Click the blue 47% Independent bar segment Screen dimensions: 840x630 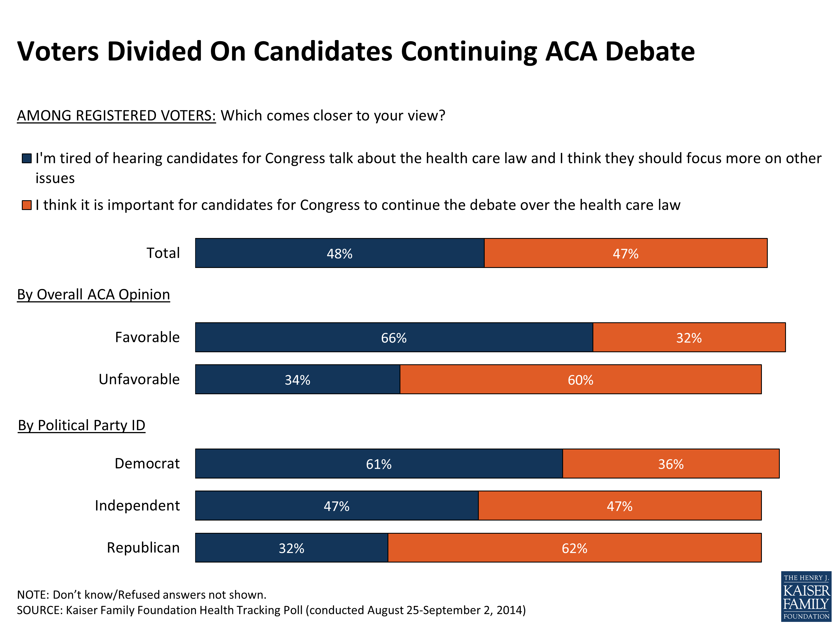click(x=337, y=506)
